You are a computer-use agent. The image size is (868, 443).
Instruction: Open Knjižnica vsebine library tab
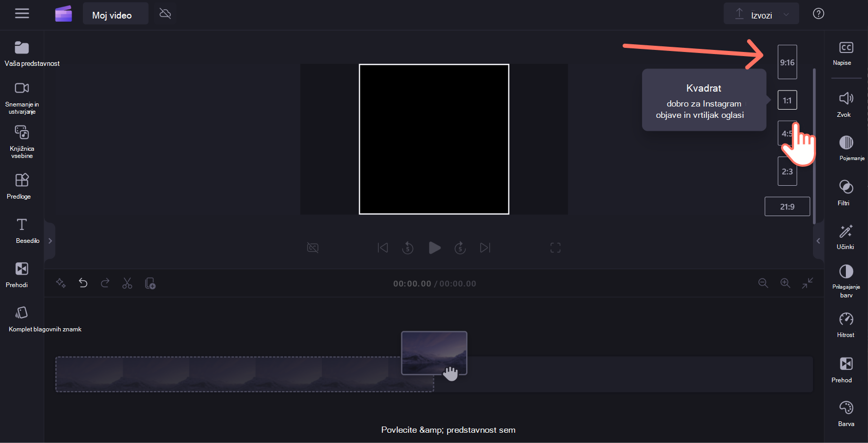[x=22, y=142]
